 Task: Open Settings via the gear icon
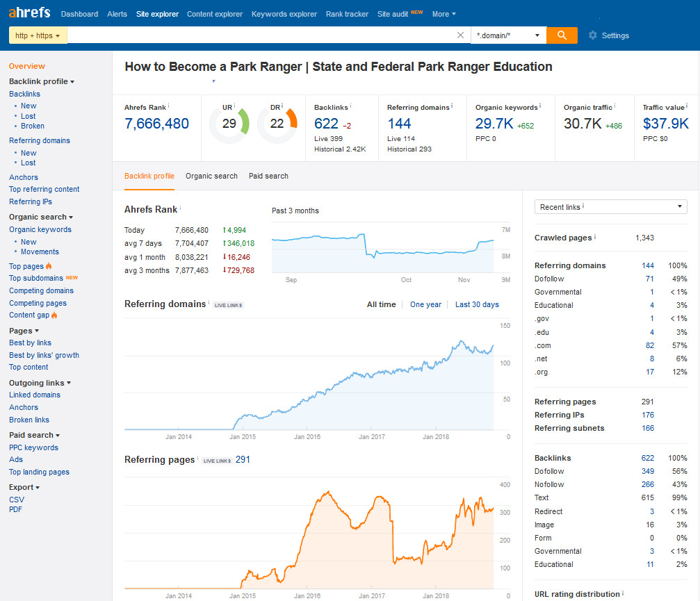coord(592,35)
